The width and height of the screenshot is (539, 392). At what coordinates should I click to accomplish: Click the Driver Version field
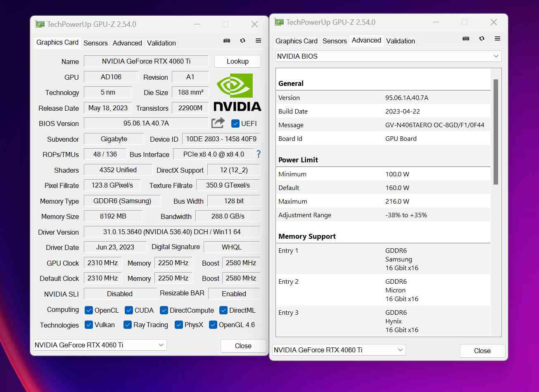[172, 232]
